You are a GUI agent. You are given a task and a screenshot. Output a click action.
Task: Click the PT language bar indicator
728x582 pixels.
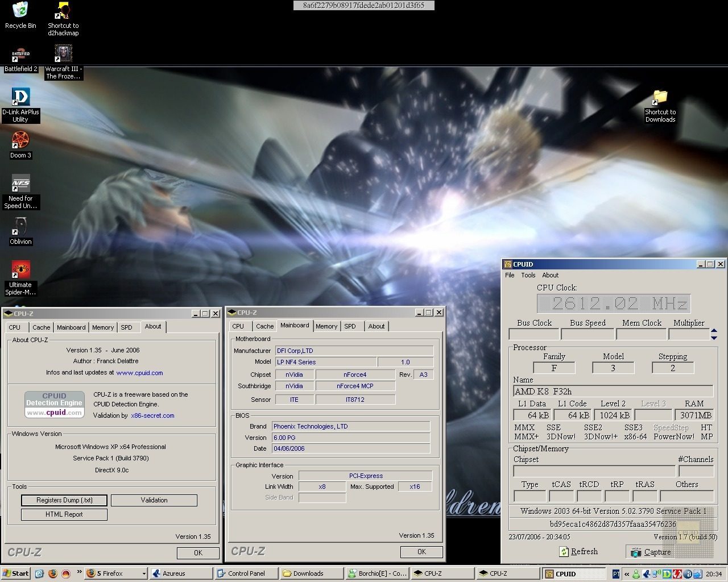(x=617, y=574)
